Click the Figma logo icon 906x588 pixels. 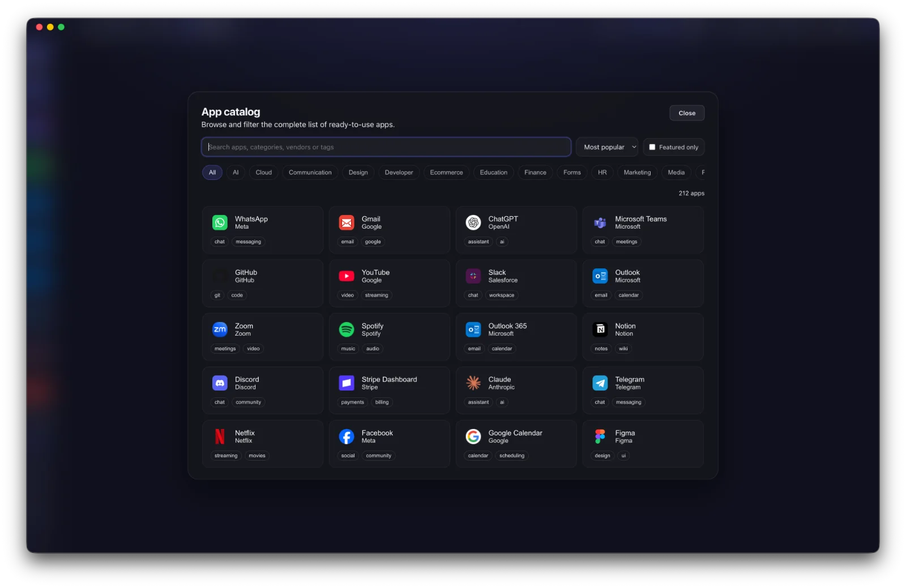[x=600, y=436]
